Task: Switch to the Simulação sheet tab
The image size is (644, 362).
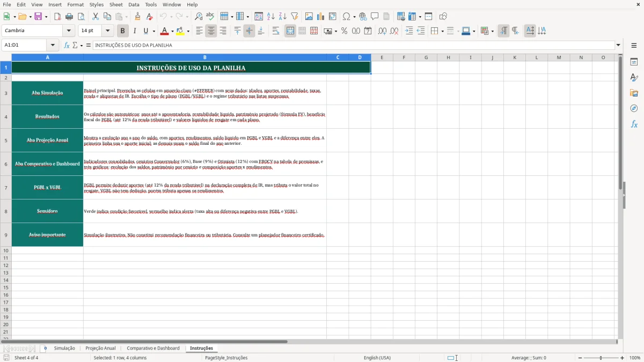Action: tap(64, 349)
